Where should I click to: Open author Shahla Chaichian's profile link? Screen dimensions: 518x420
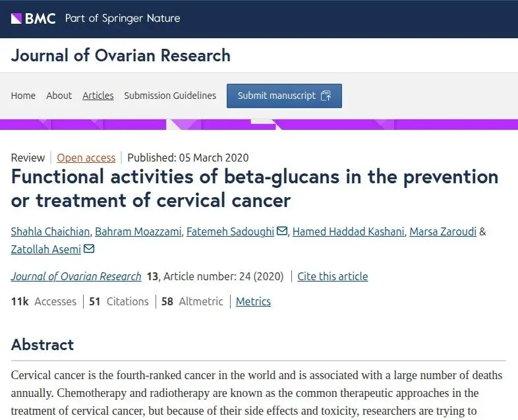point(50,231)
